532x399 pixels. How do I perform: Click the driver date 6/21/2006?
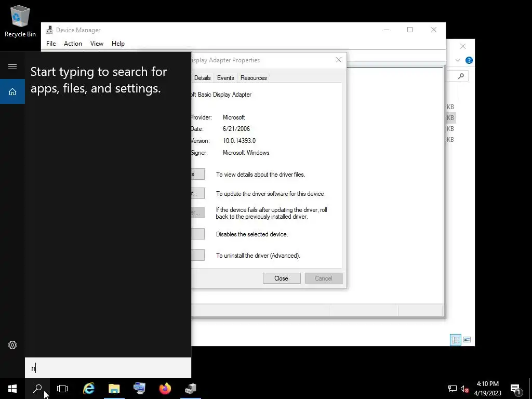tap(236, 129)
